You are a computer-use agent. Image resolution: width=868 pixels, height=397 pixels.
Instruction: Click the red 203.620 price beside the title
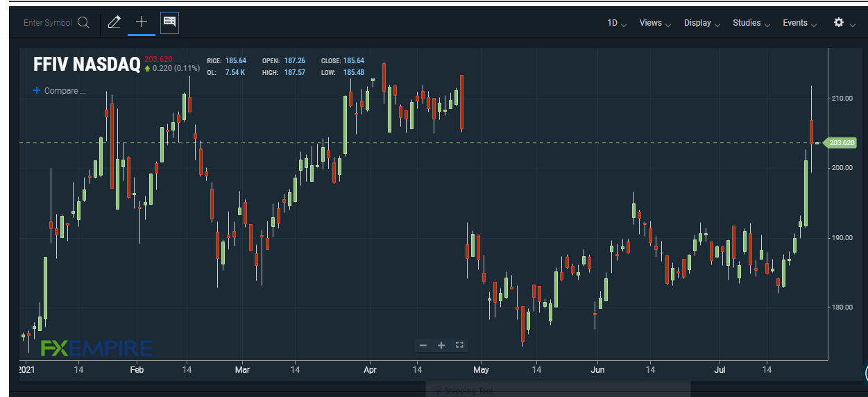click(158, 59)
